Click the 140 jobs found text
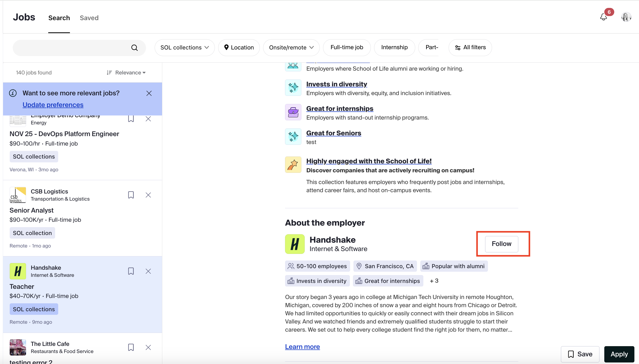The image size is (639, 364). [x=34, y=73]
